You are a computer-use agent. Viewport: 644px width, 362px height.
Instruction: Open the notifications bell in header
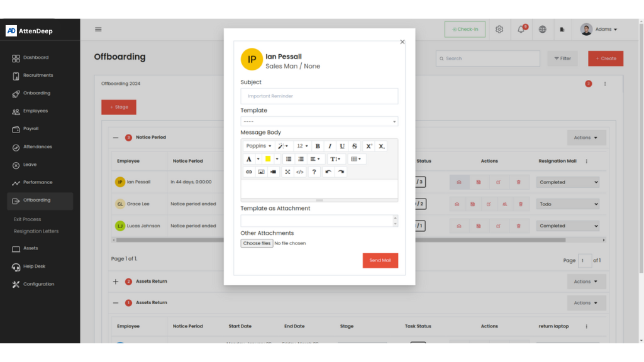click(521, 30)
